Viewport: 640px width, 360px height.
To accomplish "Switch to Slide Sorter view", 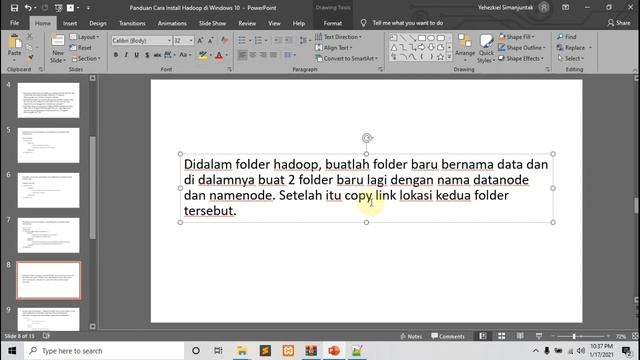I will tap(502, 336).
